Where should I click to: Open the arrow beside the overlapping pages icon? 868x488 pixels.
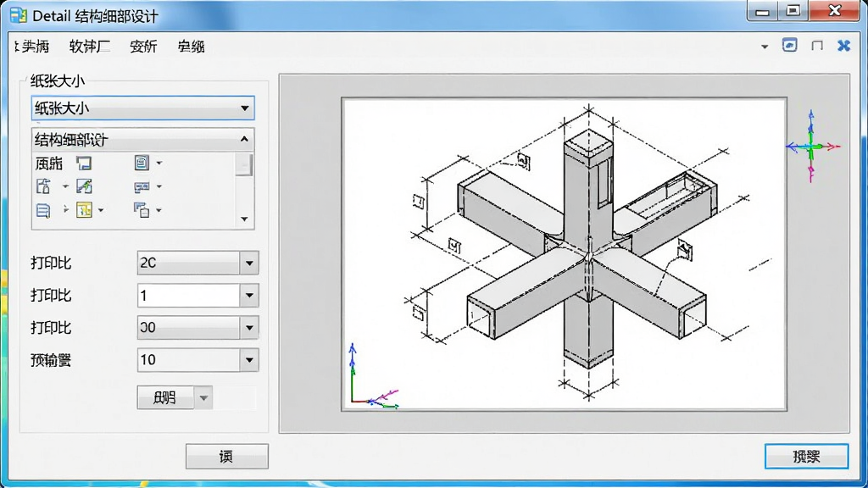(159, 210)
